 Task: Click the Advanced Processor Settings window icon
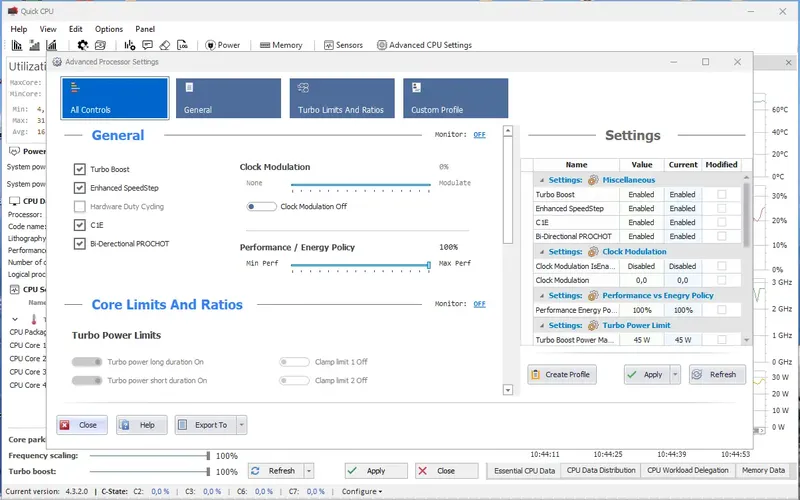pyautogui.click(x=57, y=62)
